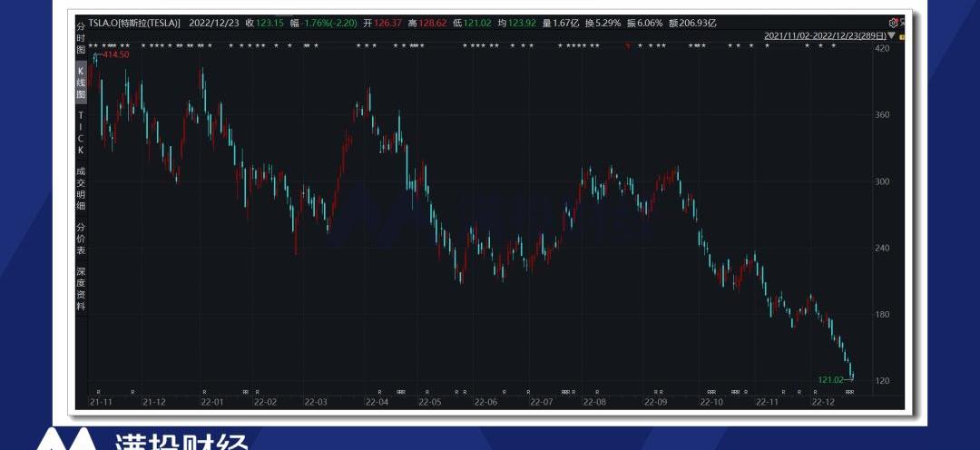The height and width of the screenshot is (450, 980).
Task: Click the amplitude value 6.06%
Action: coord(650,23)
